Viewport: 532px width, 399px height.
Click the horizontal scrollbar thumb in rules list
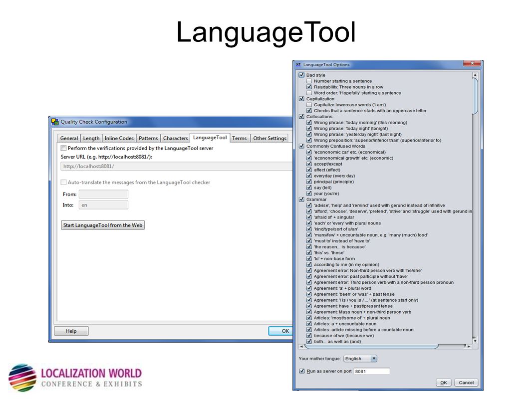372,347
